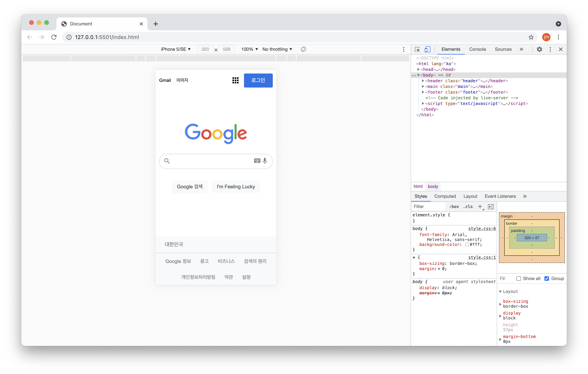The height and width of the screenshot is (374, 588).
Task: Click the 개인정보처리방침 footer link
Action: [198, 277]
